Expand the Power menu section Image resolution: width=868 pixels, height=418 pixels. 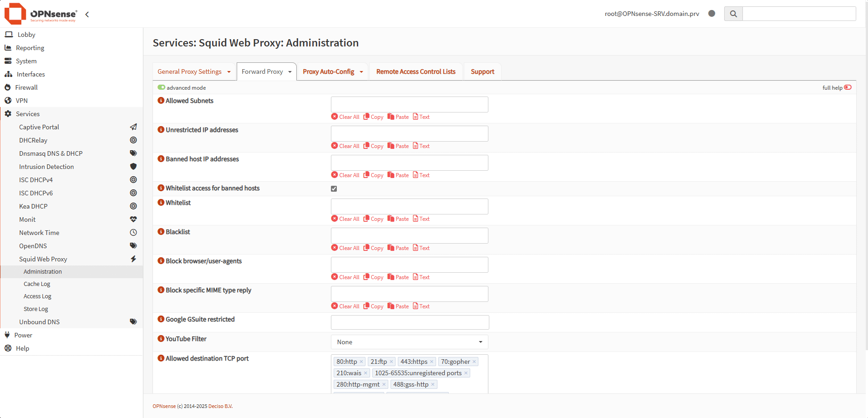tap(71, 335)
